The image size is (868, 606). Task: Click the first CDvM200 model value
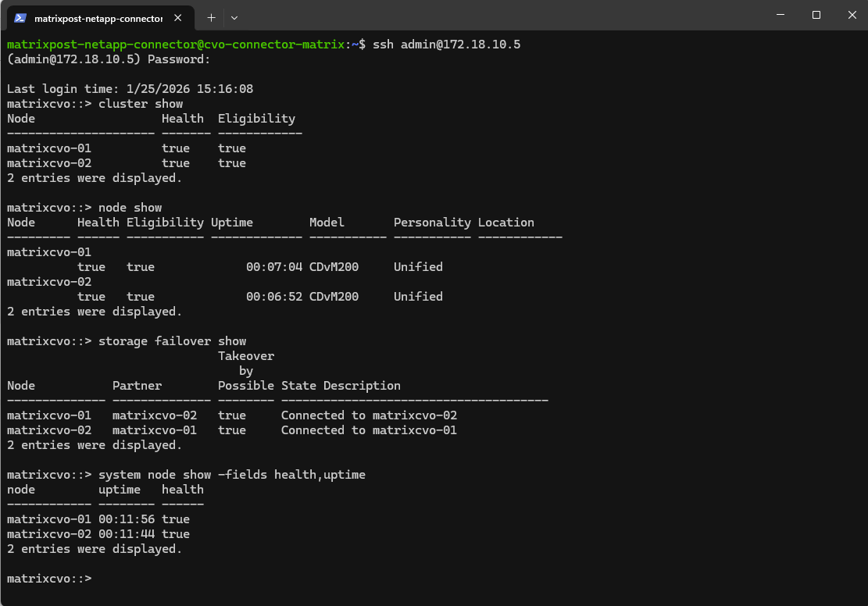[334, 267]
